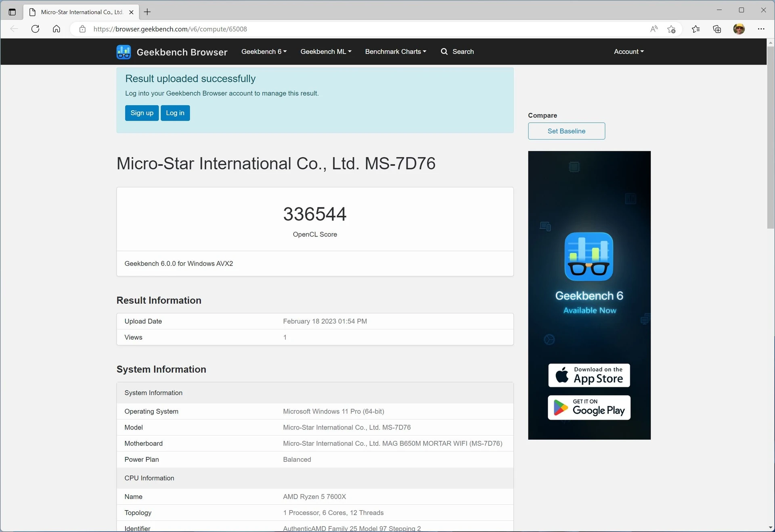The image size is (775, 532).
Task: Click the page title 'Micro-Star International Co., Ltd. MS-7D76'
Action: 276,163
